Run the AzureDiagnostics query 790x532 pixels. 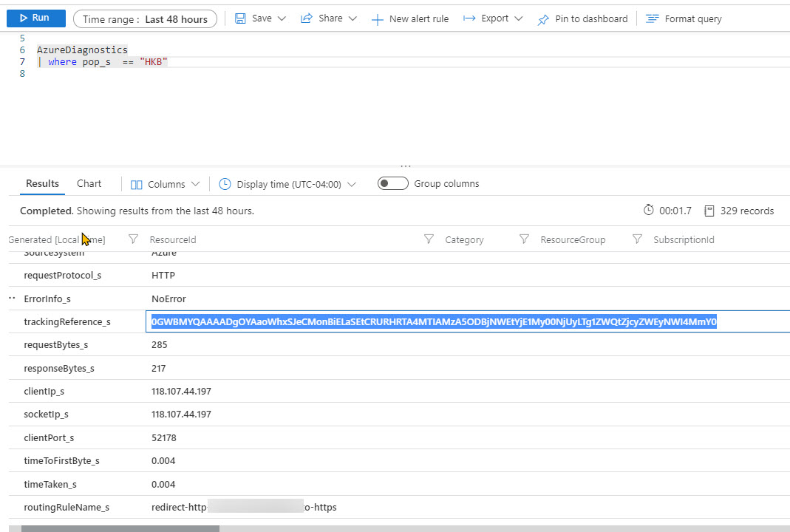tap(35, 18)
